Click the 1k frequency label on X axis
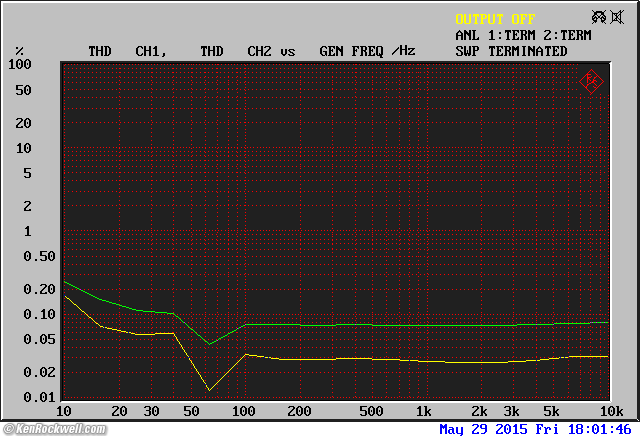 423,412
